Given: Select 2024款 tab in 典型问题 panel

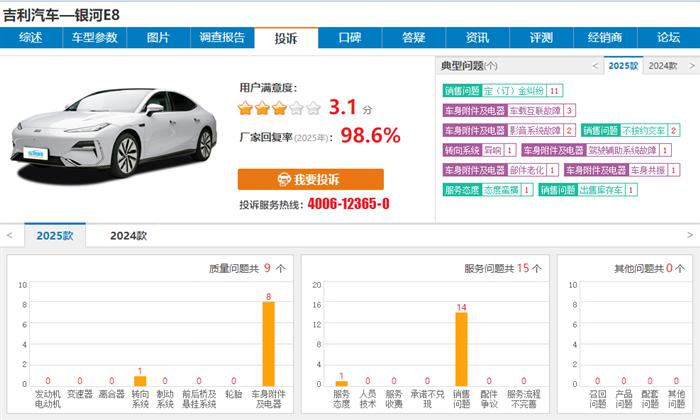Looking at the screenshot, I should 663,66.
